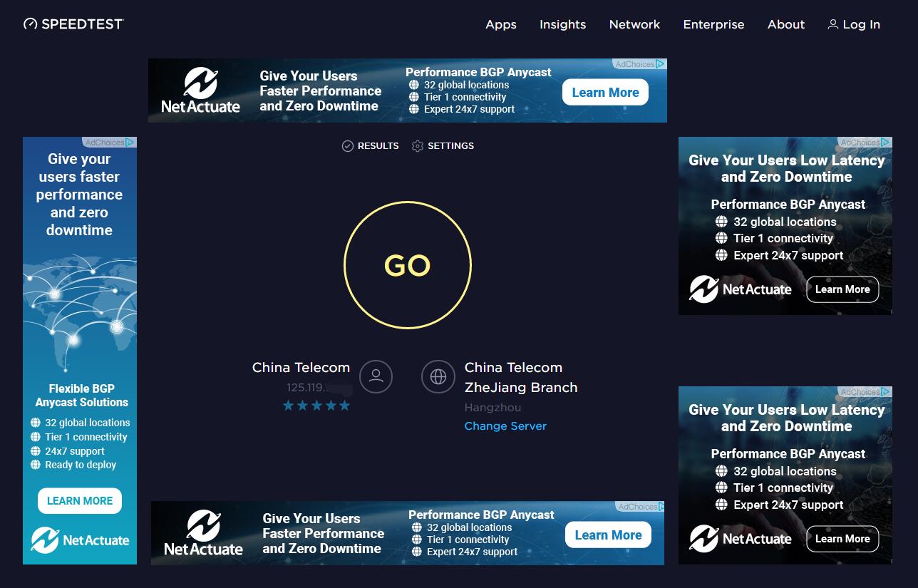Click AdChoices icon on top banner ad

[661, 64]
